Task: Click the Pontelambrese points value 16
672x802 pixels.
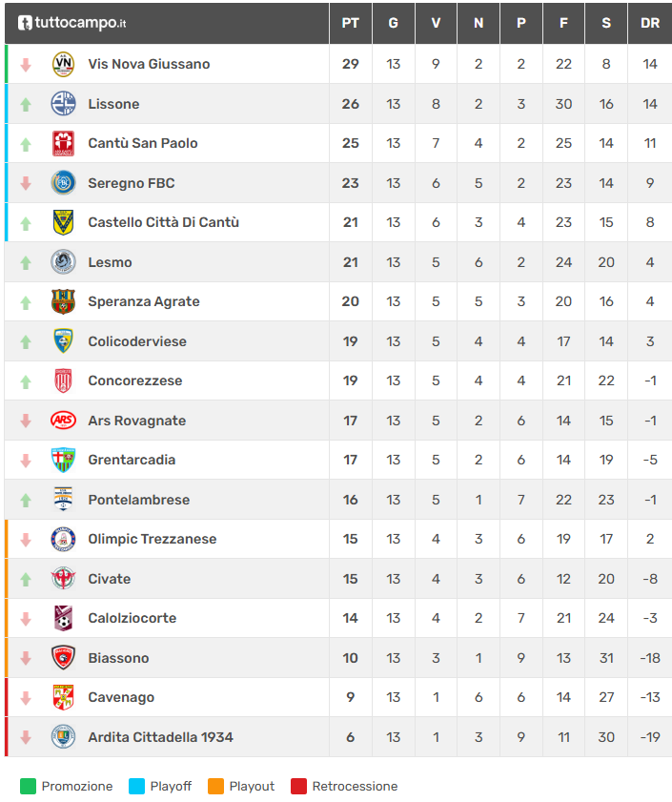Action: coord(350,500)
